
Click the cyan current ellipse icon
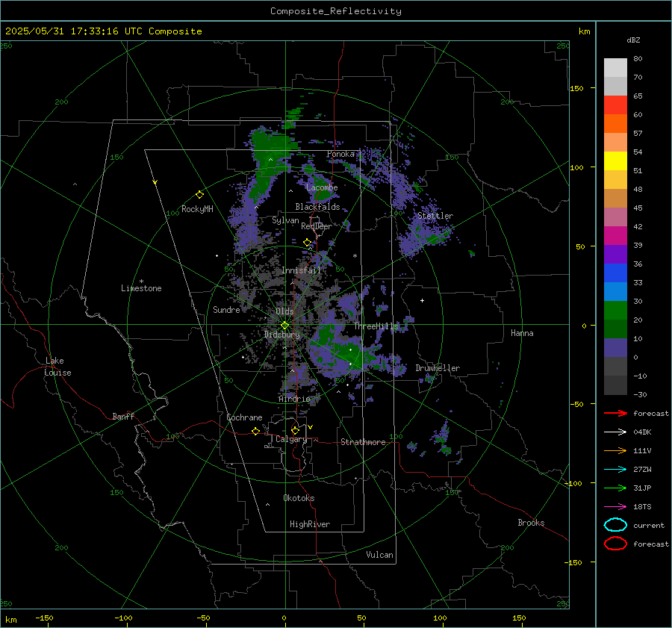615,525
